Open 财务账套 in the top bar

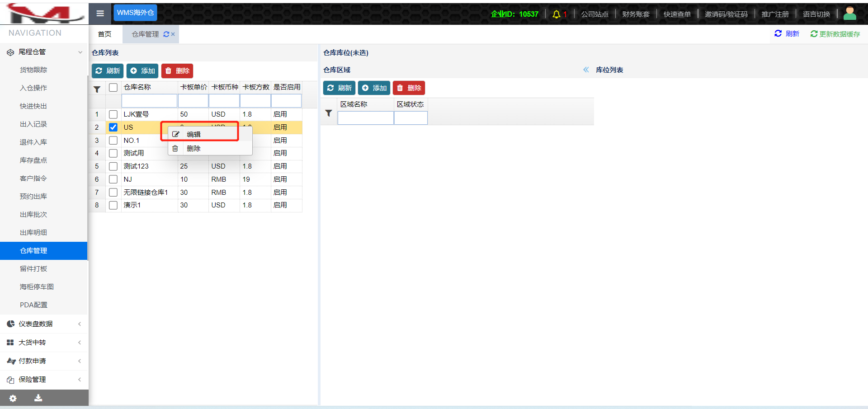tap(636, 14)
